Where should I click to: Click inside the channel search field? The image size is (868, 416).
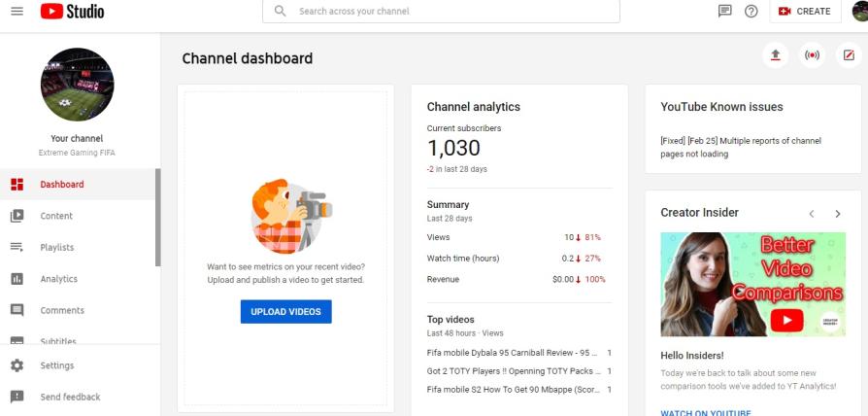click(x=441, y=11)
